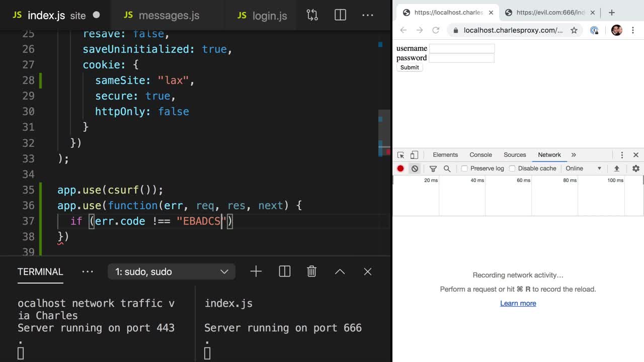Follow the Learn more link
This screenshot has width=644, height=362.
pos(518,303)
